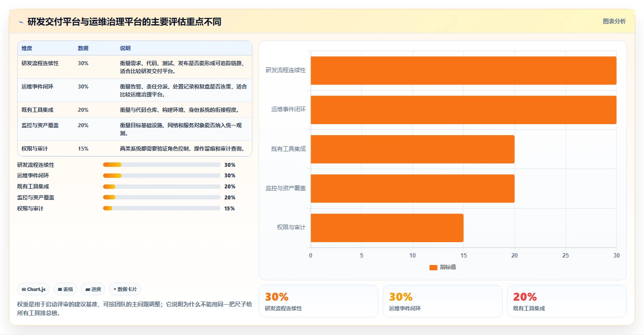Open the 30% 运维事件闭环 data card
Image resolution: width=644 pixels, height=335 pixels.
442,301
